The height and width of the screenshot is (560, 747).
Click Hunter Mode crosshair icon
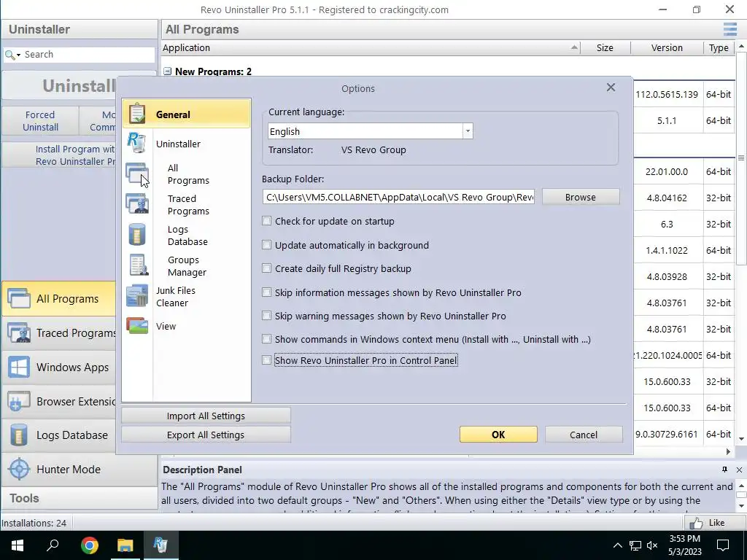tap(20, 469)
